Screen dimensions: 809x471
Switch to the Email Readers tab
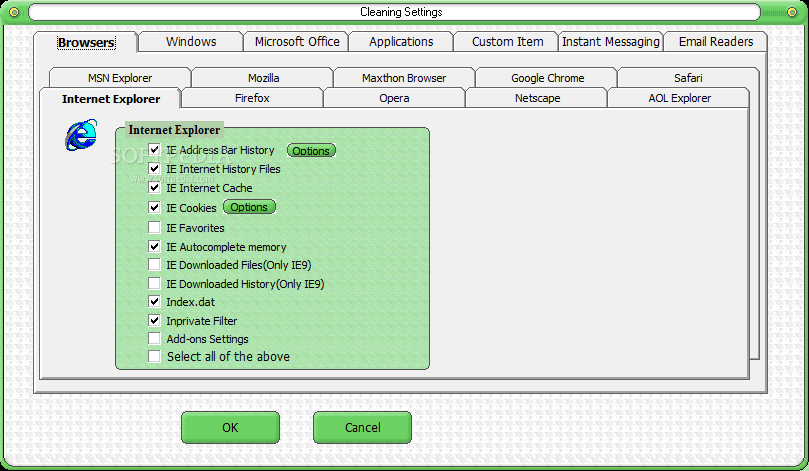(x=716, y=42)
